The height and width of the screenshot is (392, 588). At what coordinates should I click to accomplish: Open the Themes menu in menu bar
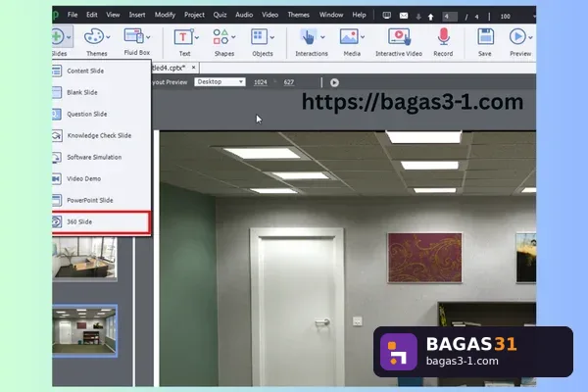pyautogui.click(x=299, y=15)
